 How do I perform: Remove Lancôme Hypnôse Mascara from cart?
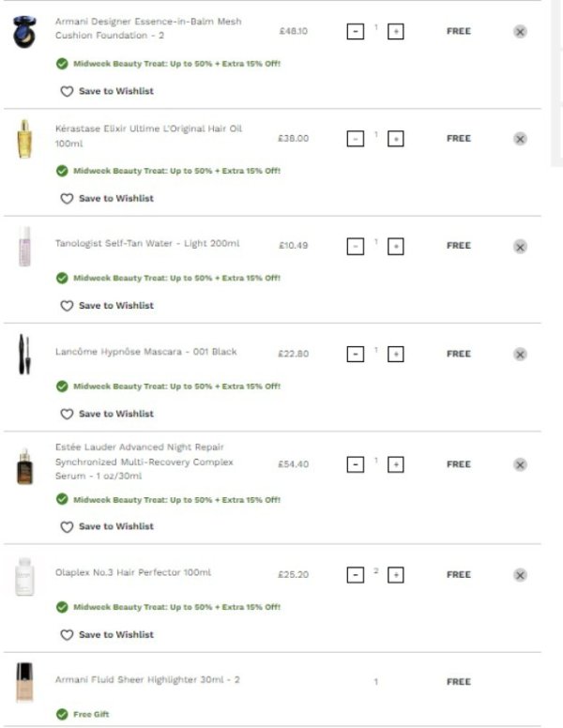point(520,355)
